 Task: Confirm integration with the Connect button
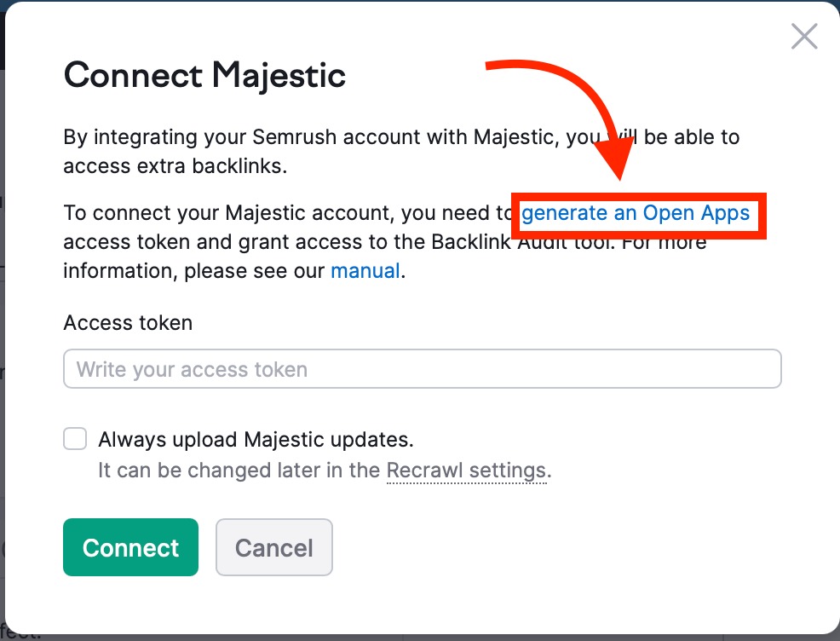(129, 546)
